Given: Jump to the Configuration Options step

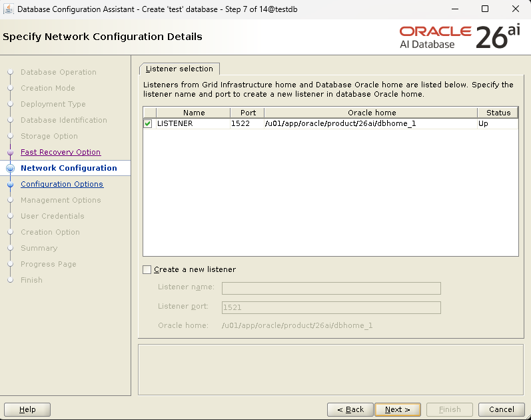Looking at the screenshot, I should click(62, 184).
